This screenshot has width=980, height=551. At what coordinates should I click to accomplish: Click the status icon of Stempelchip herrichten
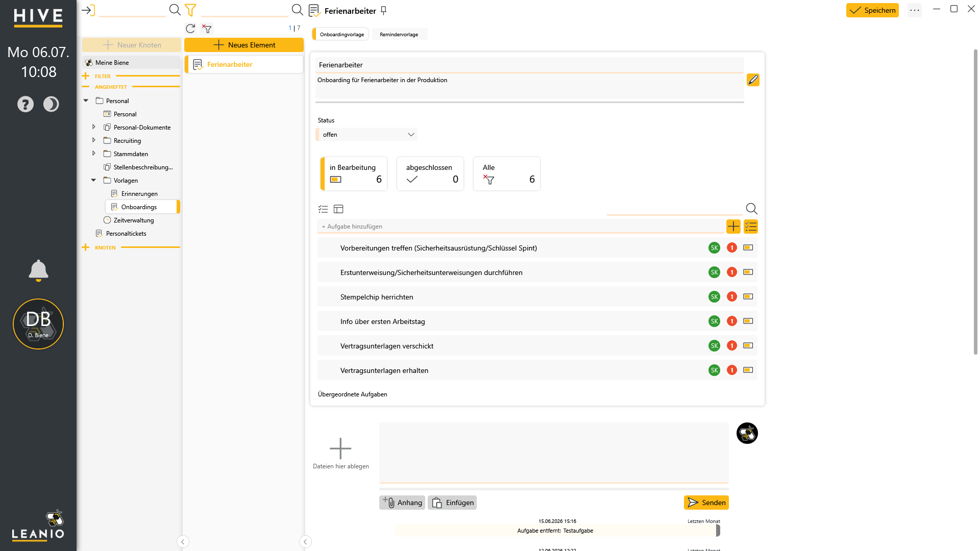coord(748,296)
